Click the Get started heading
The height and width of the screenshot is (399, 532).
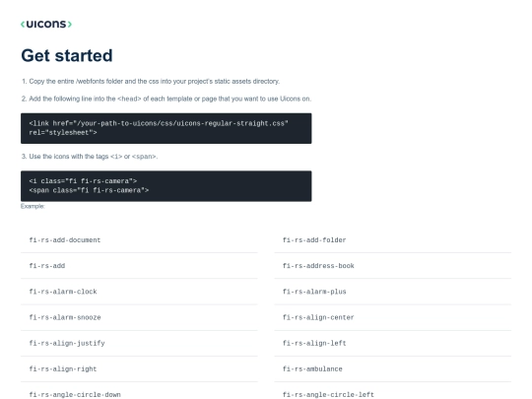click(67, 55)
